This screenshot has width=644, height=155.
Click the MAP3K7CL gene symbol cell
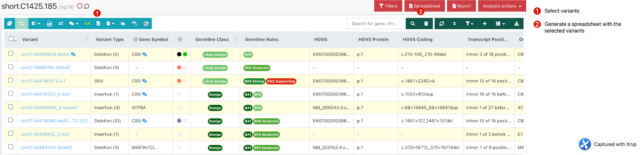(143, 147)
